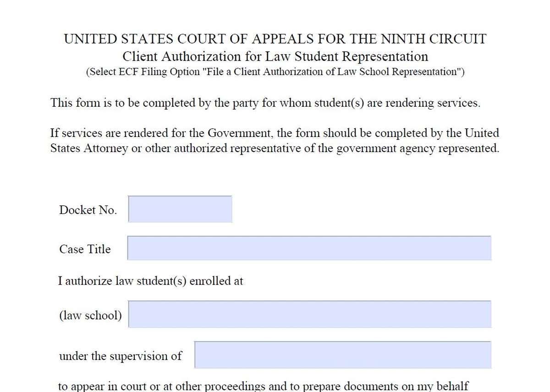Click the "(law school)" label text
This screenshot has width=550, height=392.
90,316
